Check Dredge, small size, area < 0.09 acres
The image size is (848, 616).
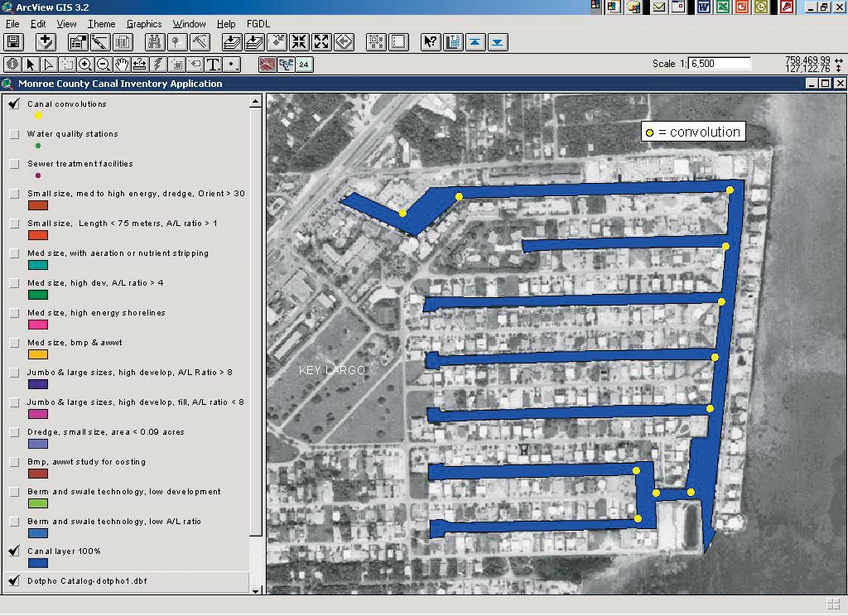tap(14, 432)
